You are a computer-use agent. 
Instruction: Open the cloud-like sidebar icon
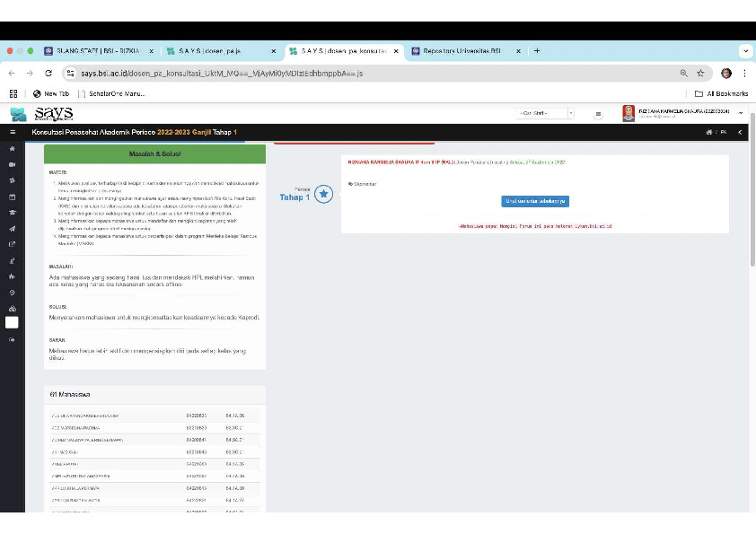[12, 309]
